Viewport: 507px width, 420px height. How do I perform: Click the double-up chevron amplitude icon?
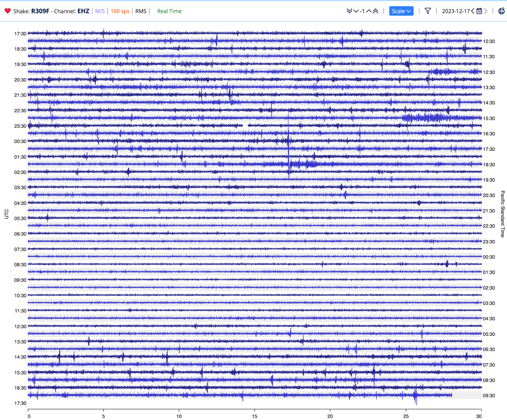375,11
